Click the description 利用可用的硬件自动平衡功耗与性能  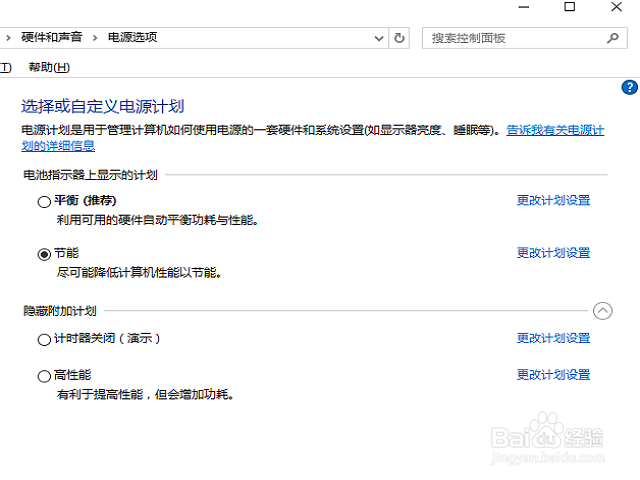tap(157, 220)
